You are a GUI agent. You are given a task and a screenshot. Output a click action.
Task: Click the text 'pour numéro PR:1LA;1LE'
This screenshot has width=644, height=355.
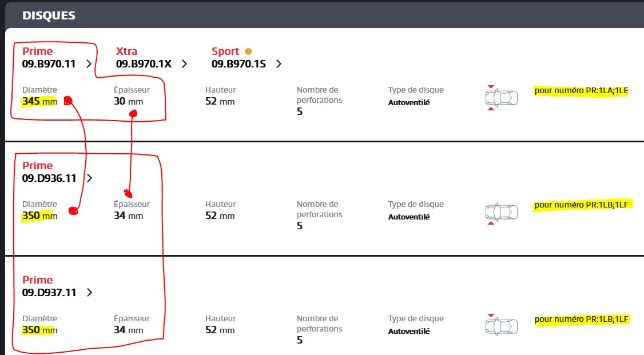(581, 91)
